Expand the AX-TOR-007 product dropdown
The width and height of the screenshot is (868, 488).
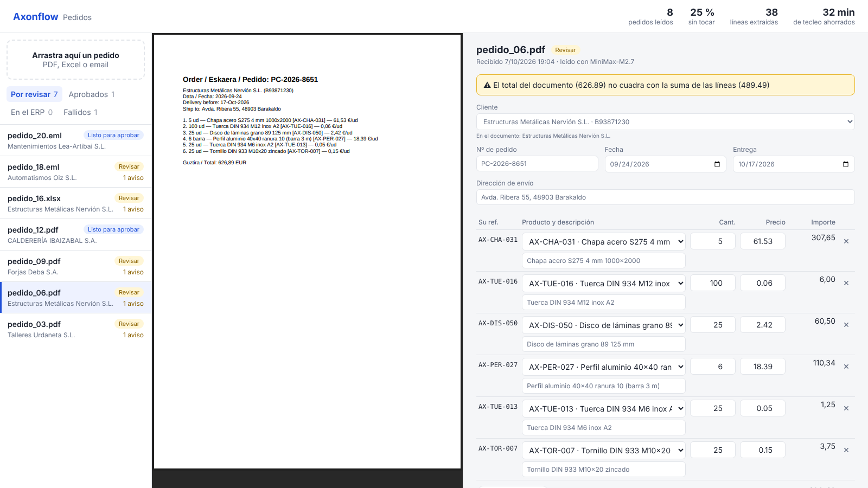(604, 451)
